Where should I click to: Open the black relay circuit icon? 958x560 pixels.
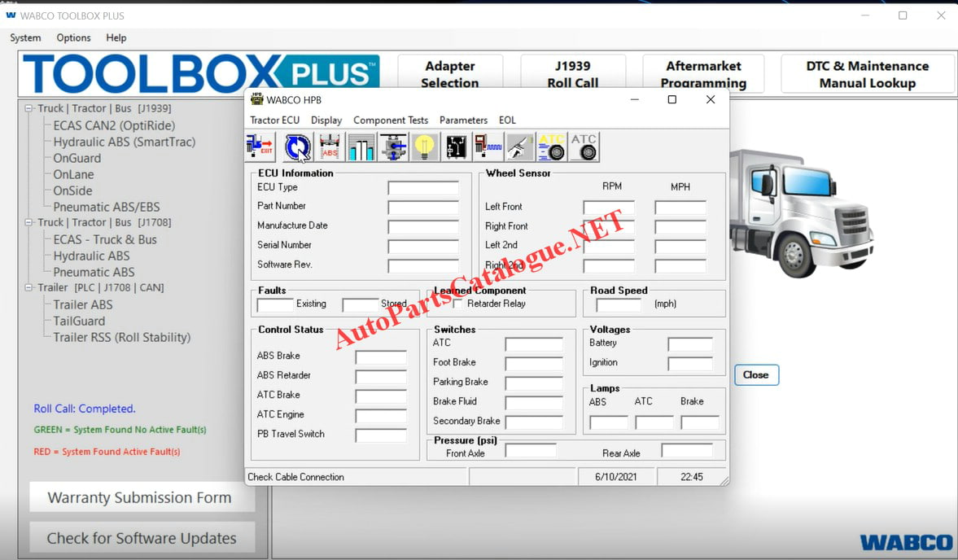point(456,147)
